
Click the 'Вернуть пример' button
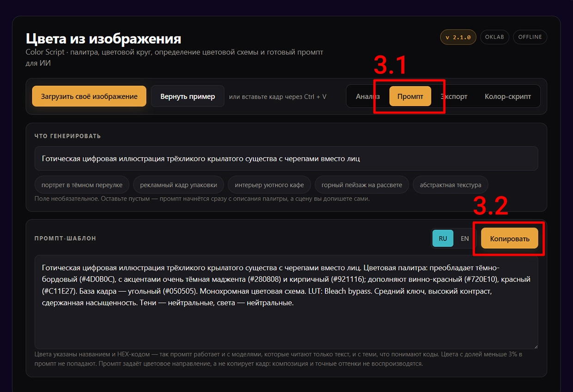(188, 96)
